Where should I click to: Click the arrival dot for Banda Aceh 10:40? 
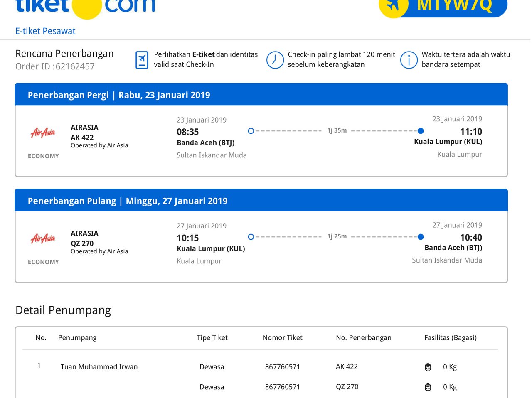tap(421, 237)
